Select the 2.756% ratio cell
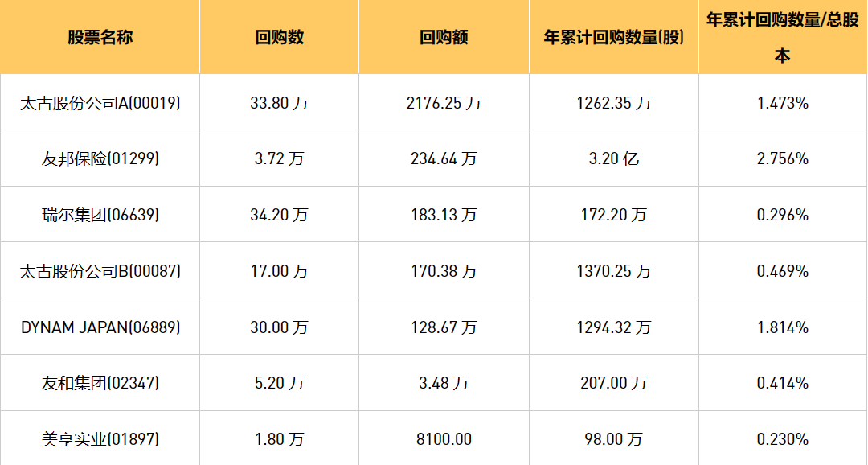Image resolution: width=868 pixels, height=465 pixels. [782, 158]
